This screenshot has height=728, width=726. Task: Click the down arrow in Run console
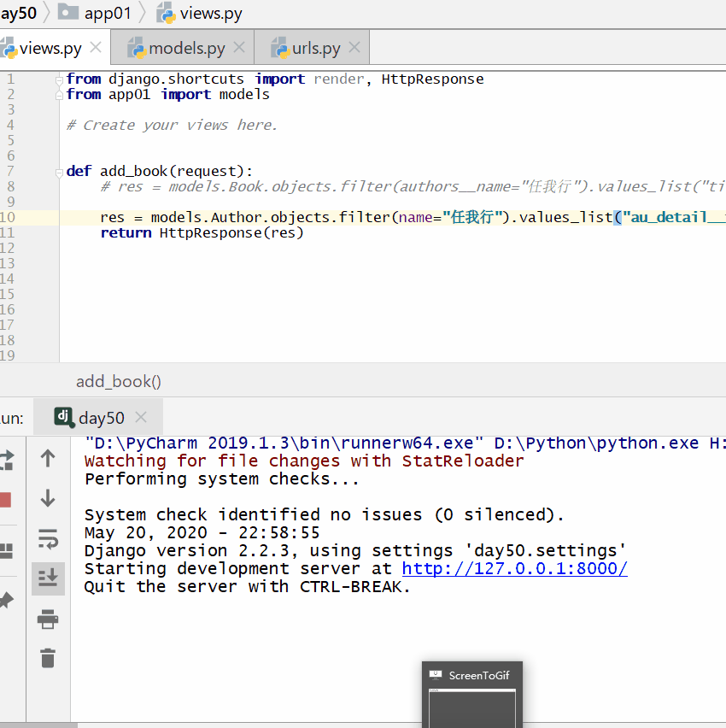coord(48,498)
